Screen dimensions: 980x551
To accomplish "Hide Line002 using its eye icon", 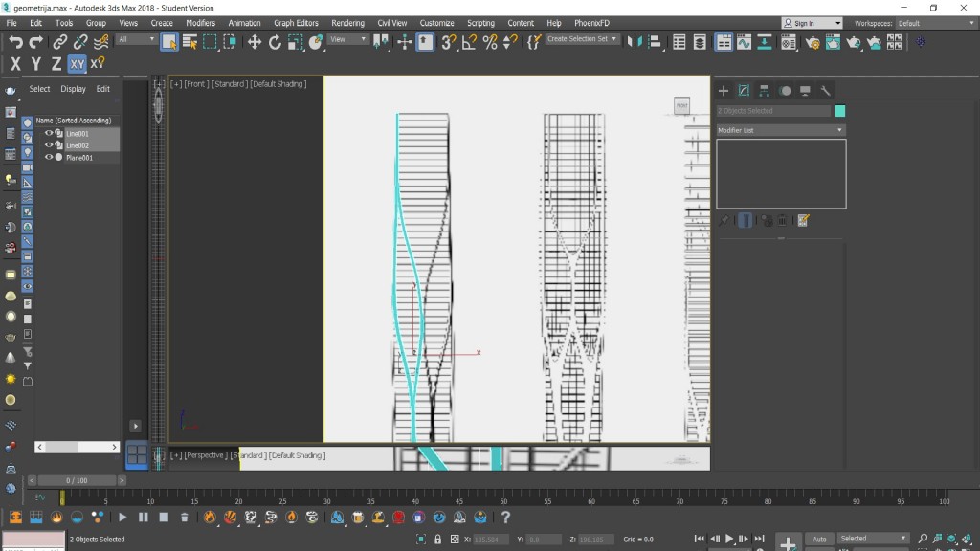I will pyautogui.click(x=48, y=145).
